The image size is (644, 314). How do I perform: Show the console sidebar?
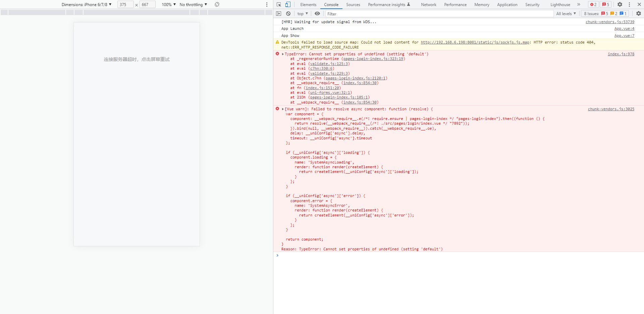point(278,14)
